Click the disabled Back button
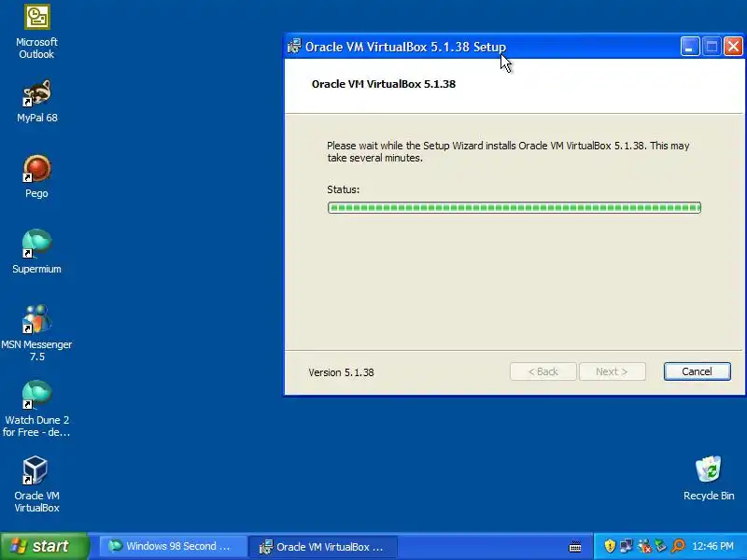Viewport: 747px width, 560px height. click(543, 371)
